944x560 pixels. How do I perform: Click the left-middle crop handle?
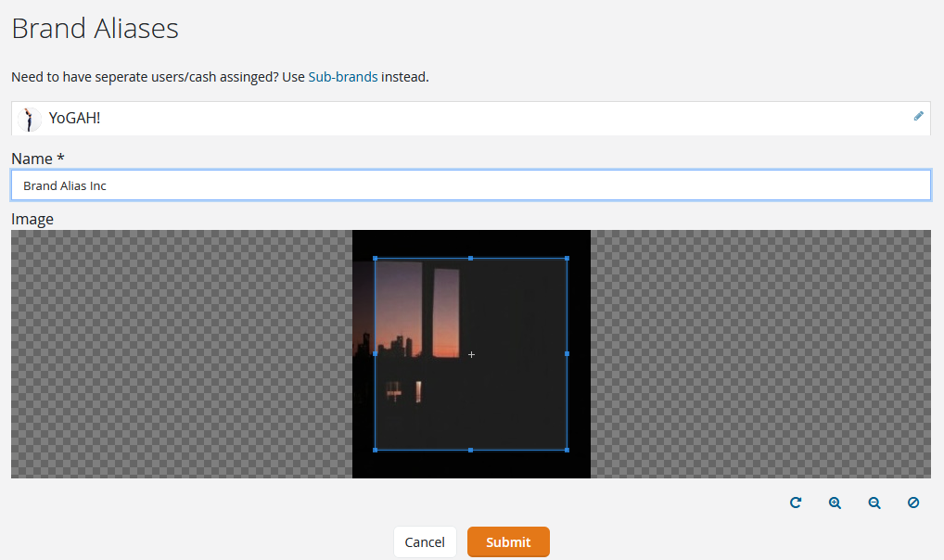(375, 354)
